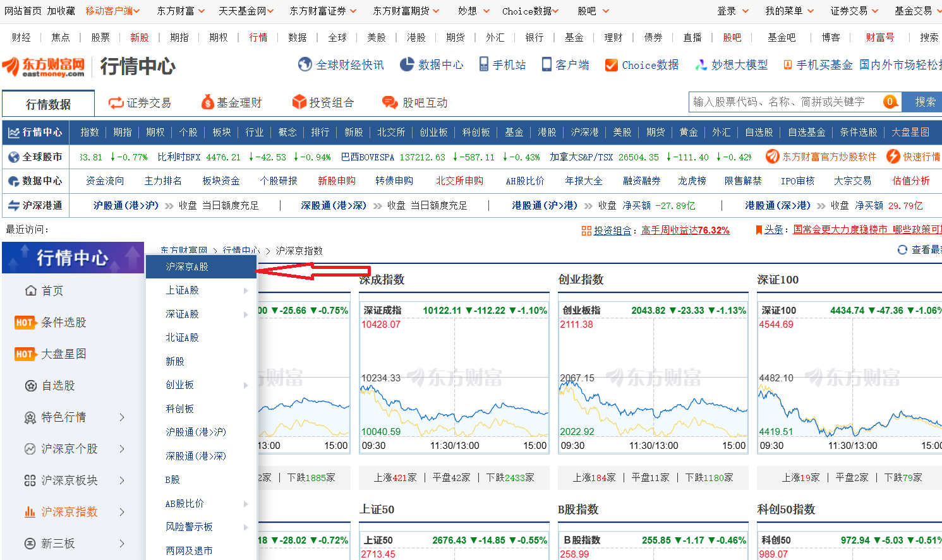Expand 上证A股 submenu arrow
This screenshot has width=942, height=560.
pos(246,290)
